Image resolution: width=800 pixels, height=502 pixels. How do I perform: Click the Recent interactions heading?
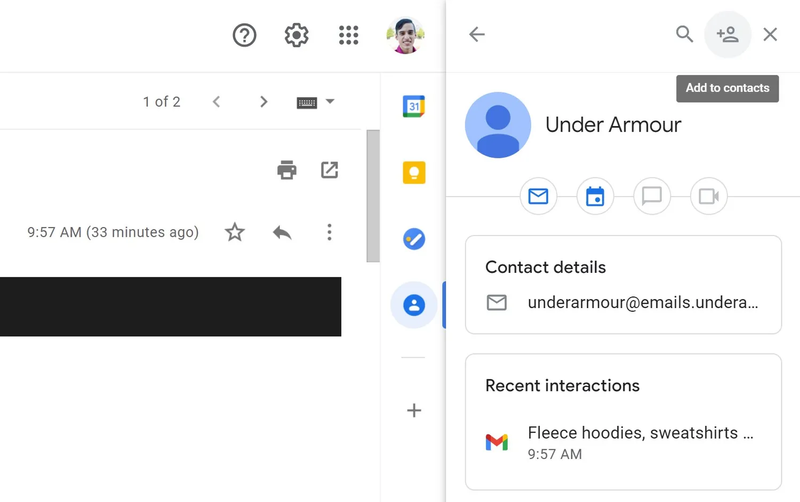(562, 385)
